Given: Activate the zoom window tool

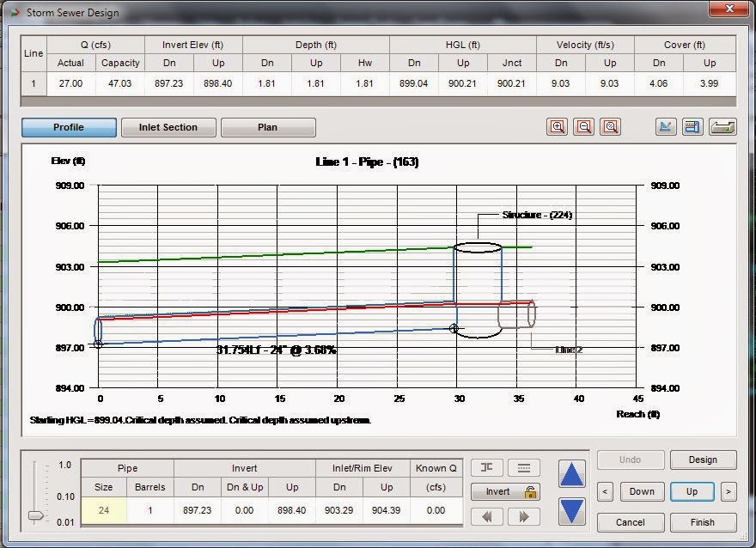Looking at the screenshot, I should (610, 126).
